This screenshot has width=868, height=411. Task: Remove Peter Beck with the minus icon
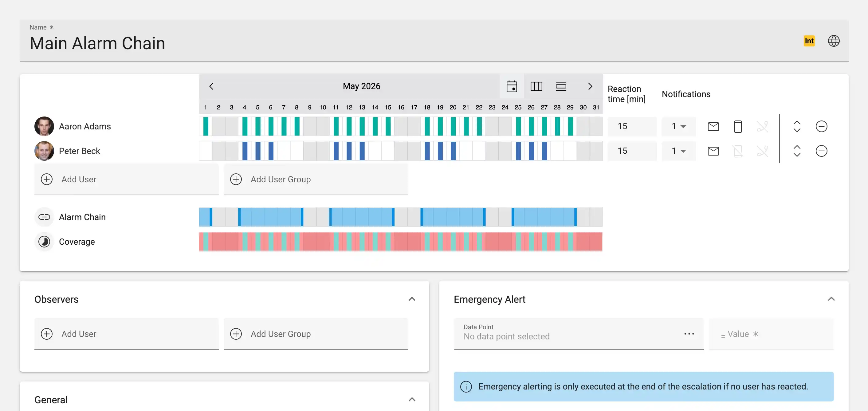coord(821,151)
